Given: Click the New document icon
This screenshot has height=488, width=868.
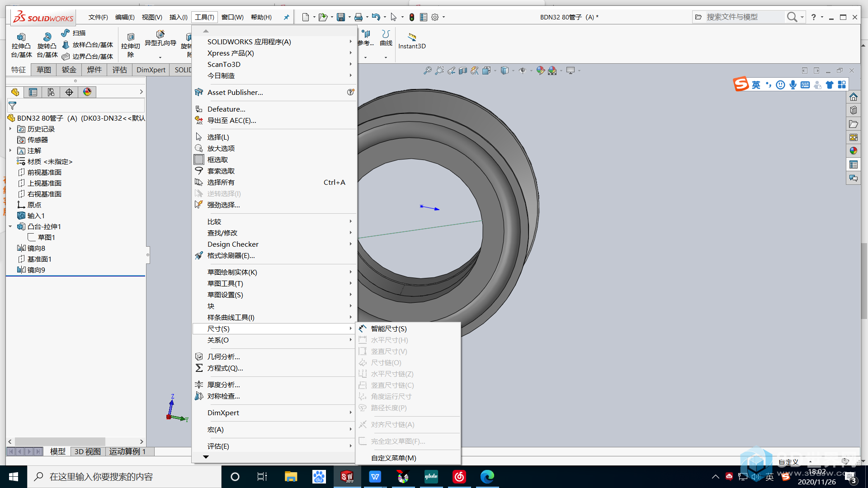Looking at the screenshot, I should [x=306, y=17].
